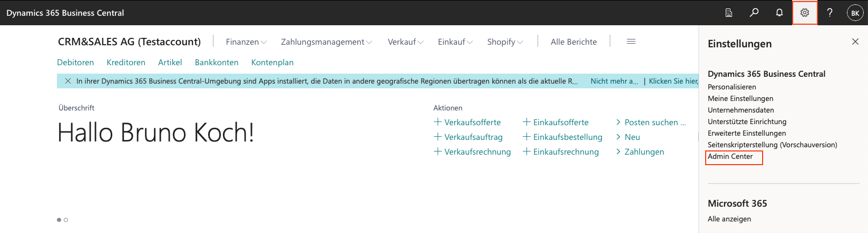Open Unterstützte Einrichtung
This screenshot has width=868, height=233.
coord(747,121)
